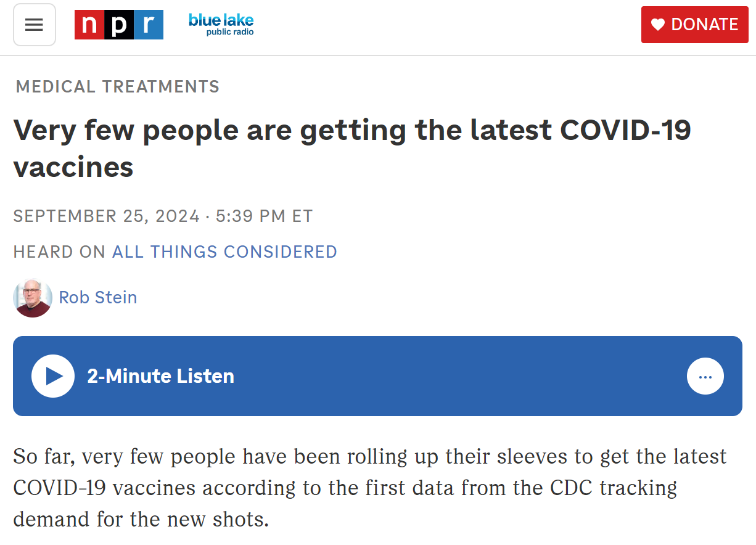Open the hamburger navigation menu
Viewport: 756px width, 545px height.
[35, 25]
